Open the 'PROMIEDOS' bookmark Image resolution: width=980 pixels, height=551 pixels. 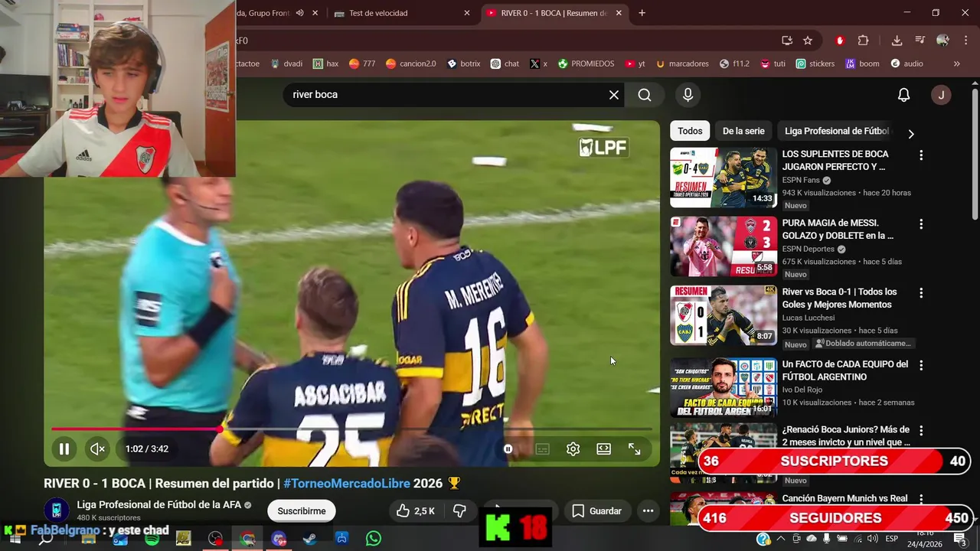585,64
